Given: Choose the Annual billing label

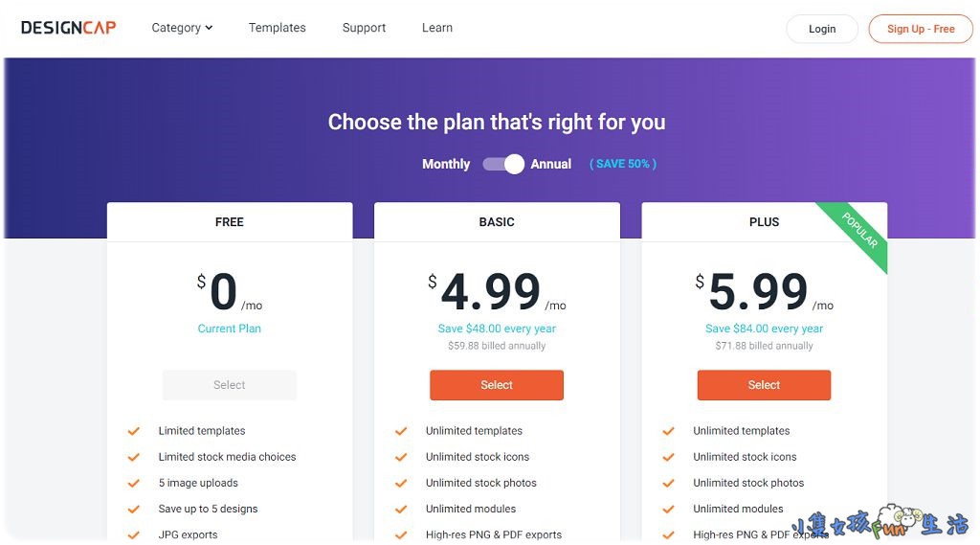Looking at the screenshot, I should tap(551, 164).
